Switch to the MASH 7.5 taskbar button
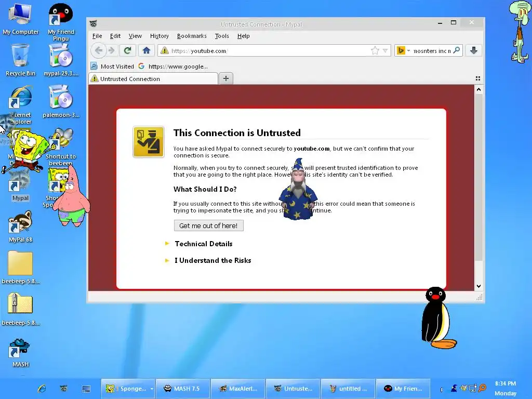 (182, 389)
